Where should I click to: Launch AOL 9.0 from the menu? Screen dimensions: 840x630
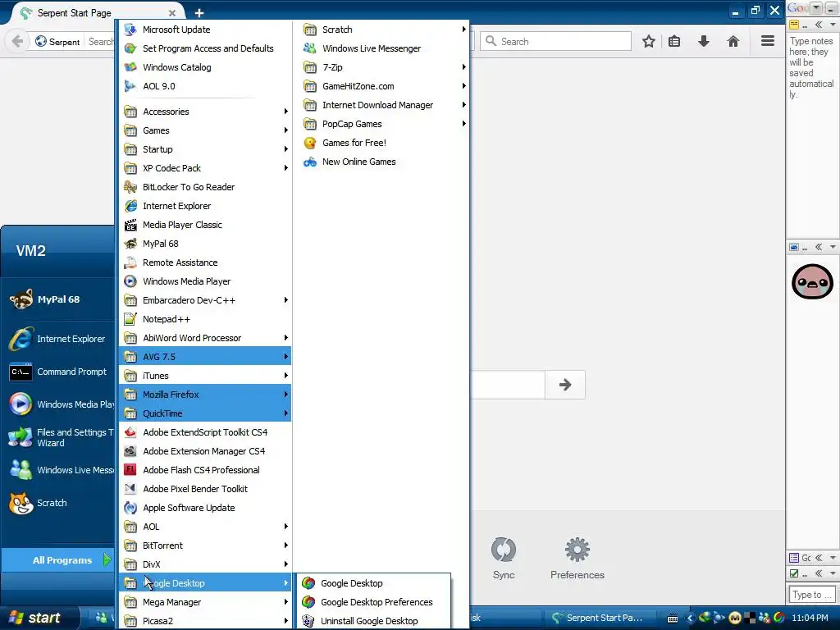(205, 85)
